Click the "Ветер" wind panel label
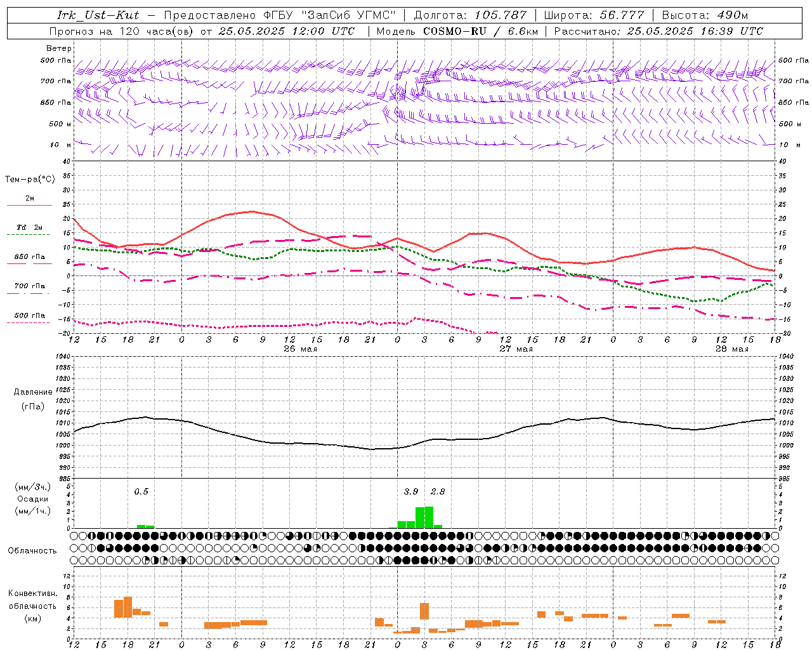Screen dimensions: 812x650 pos(58,48)
